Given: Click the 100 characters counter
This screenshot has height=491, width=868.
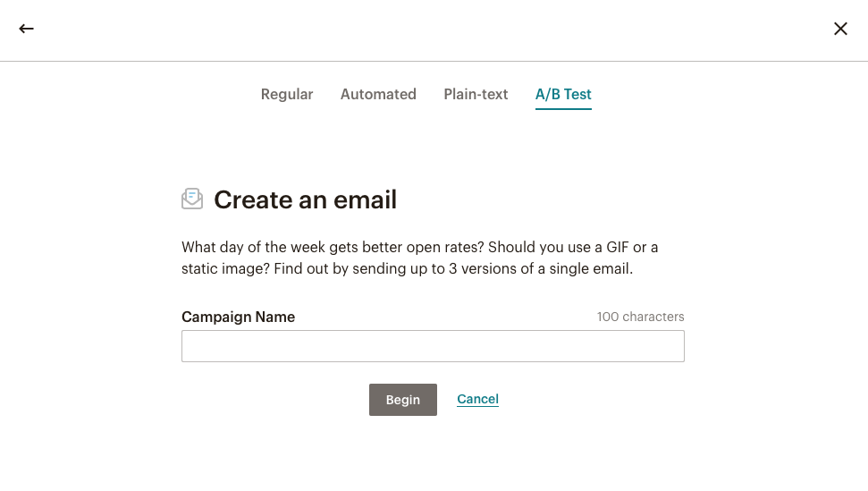Looking at the screenshot, I should [640, 317].
